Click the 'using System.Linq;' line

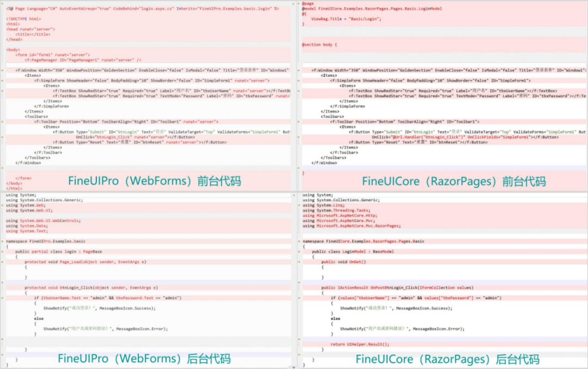pos(323,205)
